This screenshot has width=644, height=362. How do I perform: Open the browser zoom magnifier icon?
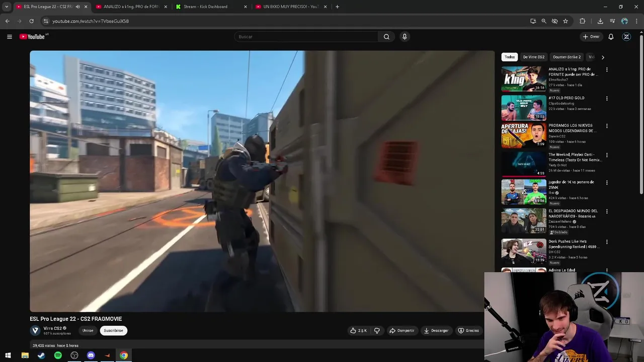tap(544, 21)
